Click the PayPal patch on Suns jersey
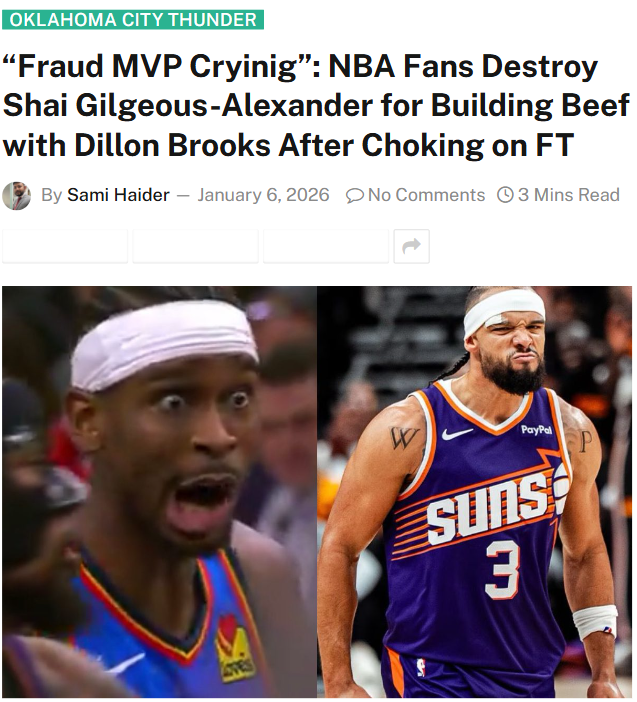Screen dimensions: 637x702 536,430
